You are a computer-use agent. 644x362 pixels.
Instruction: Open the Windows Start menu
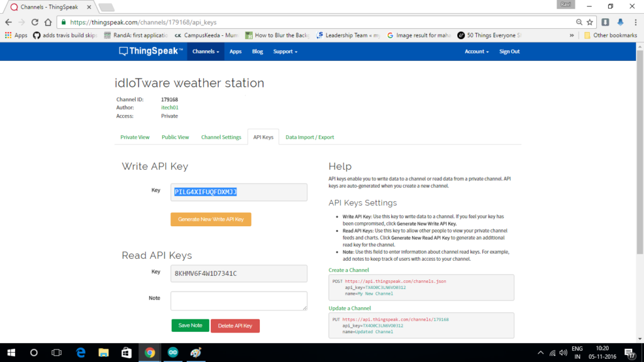click(11, 353)
